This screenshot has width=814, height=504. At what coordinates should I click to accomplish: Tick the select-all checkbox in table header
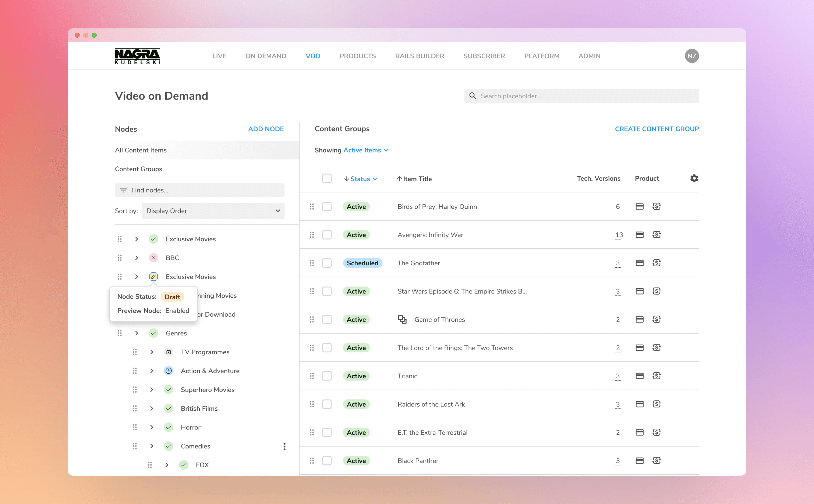pos(327,178)
